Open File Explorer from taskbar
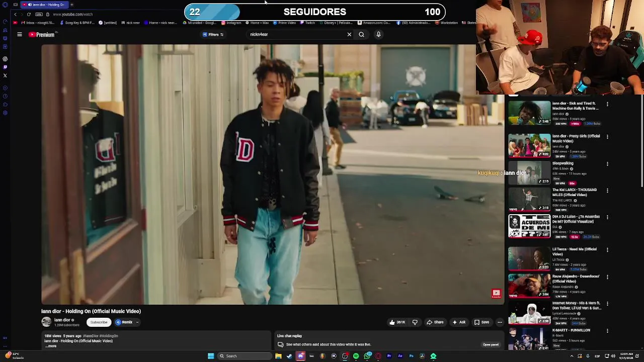644x362 pixels. 278,356
